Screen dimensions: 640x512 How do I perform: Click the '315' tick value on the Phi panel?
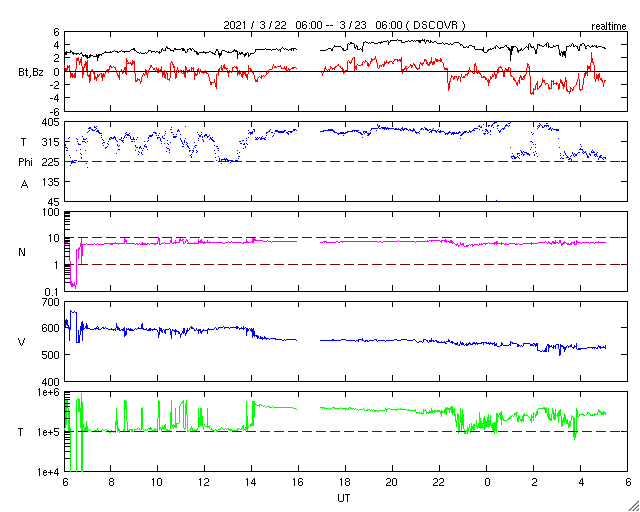(x=51, y=142)
